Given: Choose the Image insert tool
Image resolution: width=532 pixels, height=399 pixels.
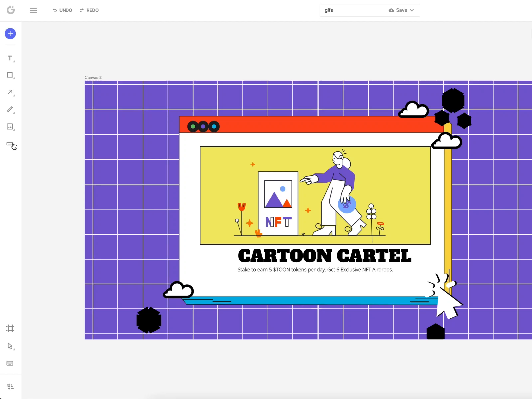Looking at the screenshot, I should (10, 127).
